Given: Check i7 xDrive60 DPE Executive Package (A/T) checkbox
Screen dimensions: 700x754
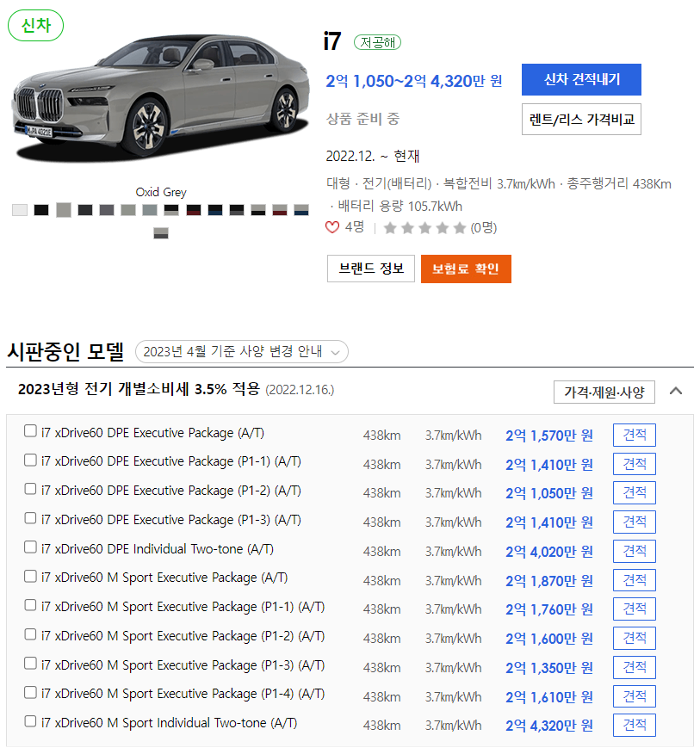Looking at the screenshot, I should pyautogui.click(x=30, y=431).
